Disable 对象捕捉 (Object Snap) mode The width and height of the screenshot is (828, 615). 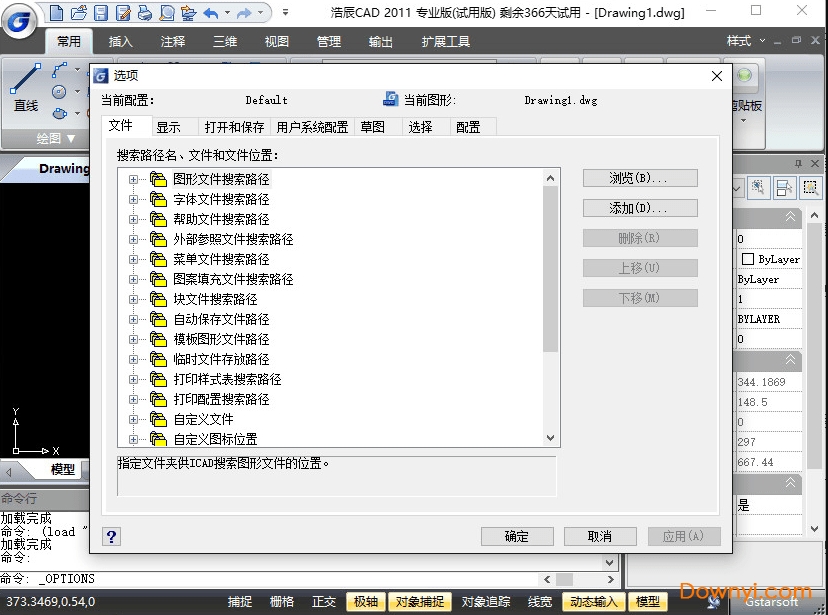(419, 602)
